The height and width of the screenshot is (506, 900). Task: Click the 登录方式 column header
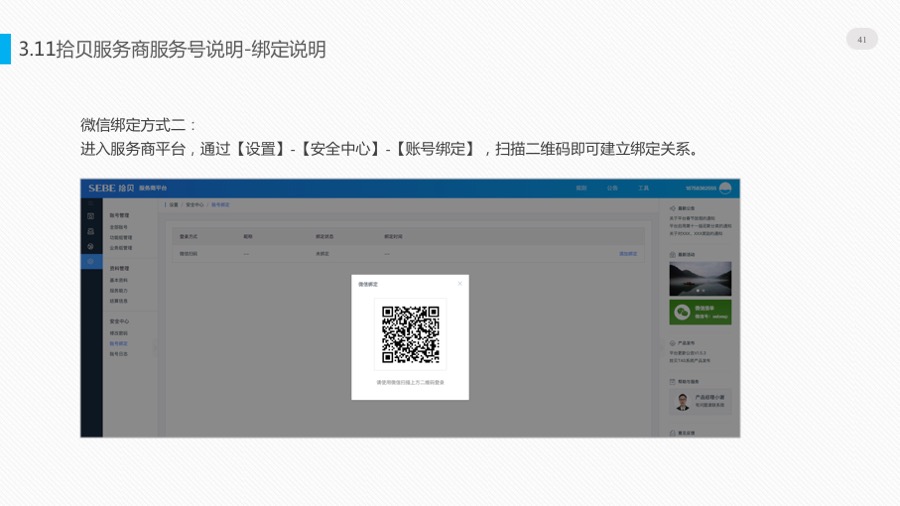(188, 236)
